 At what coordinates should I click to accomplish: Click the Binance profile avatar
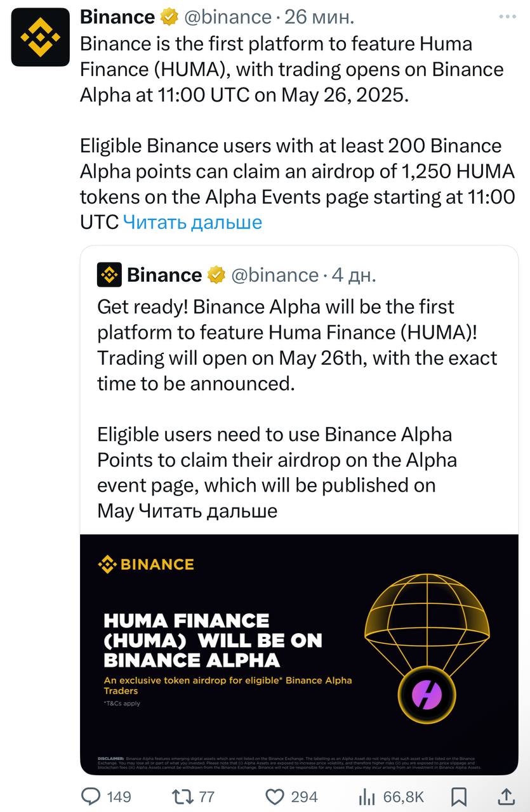41,37
